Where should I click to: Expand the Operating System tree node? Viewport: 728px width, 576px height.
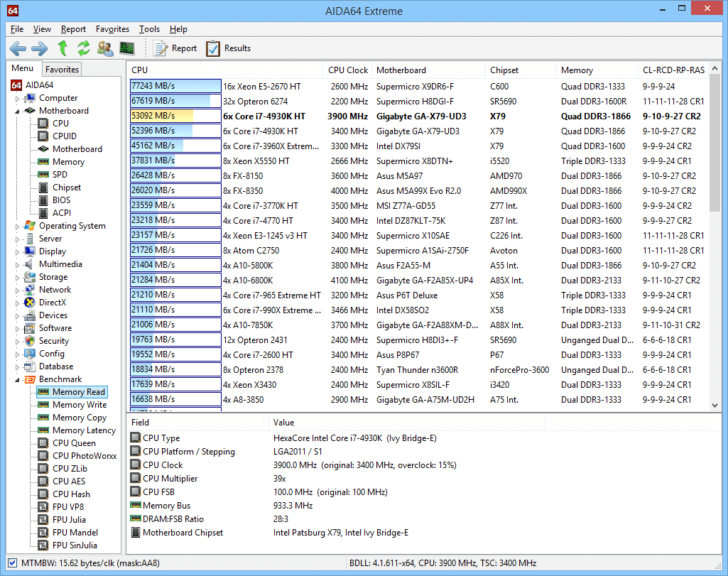[16, 225]
